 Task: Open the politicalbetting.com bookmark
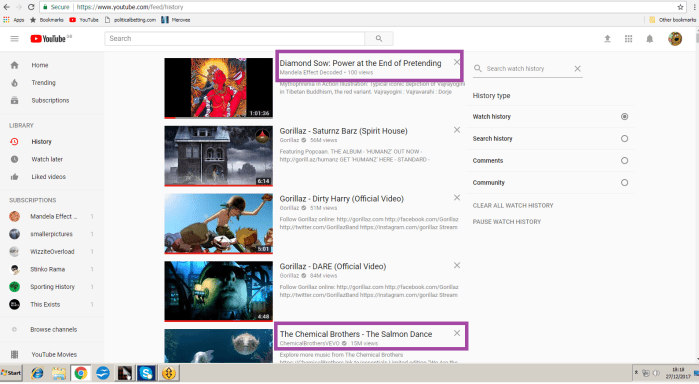[x=130, y=20]
